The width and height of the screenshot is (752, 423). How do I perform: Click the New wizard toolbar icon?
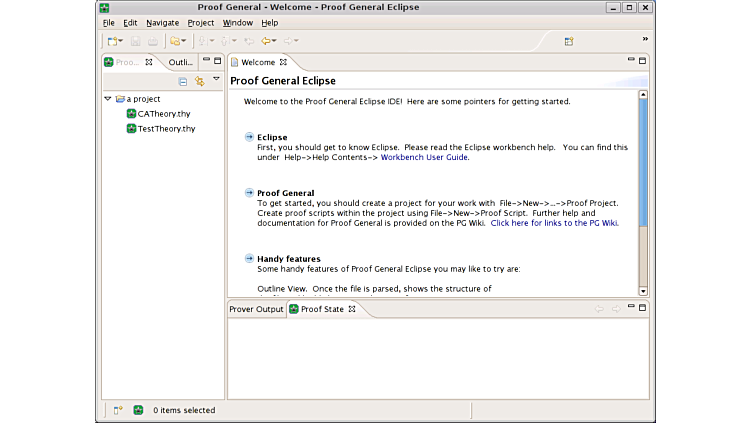click(113, 41)
